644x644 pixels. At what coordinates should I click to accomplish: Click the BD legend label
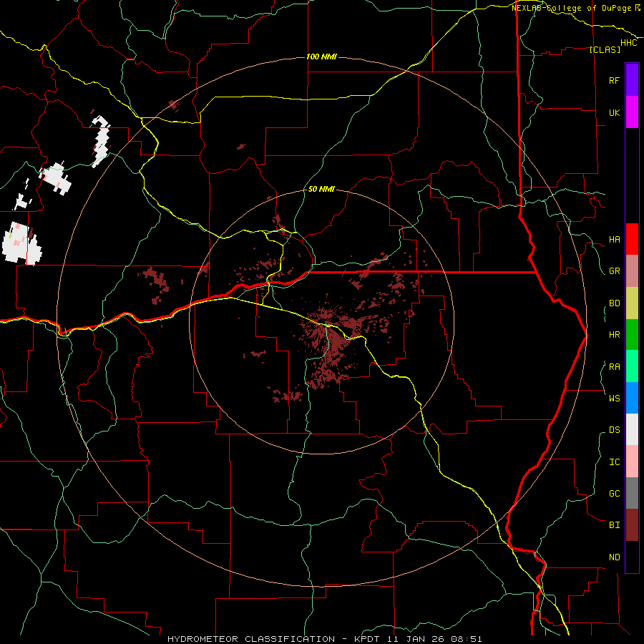click(614, 303)
